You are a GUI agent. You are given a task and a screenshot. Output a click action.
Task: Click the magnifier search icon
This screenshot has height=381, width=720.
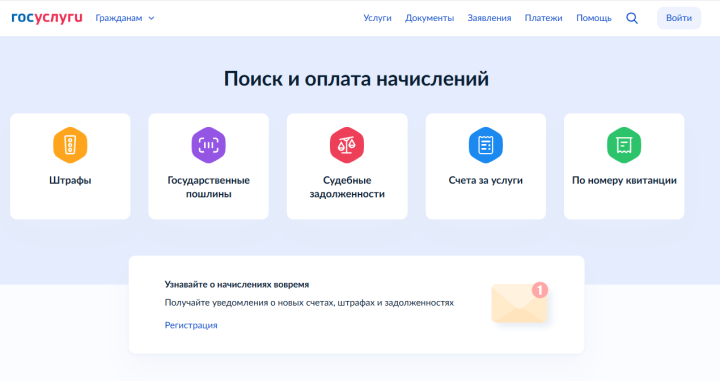pyautogui.click(x=632, y=18)
